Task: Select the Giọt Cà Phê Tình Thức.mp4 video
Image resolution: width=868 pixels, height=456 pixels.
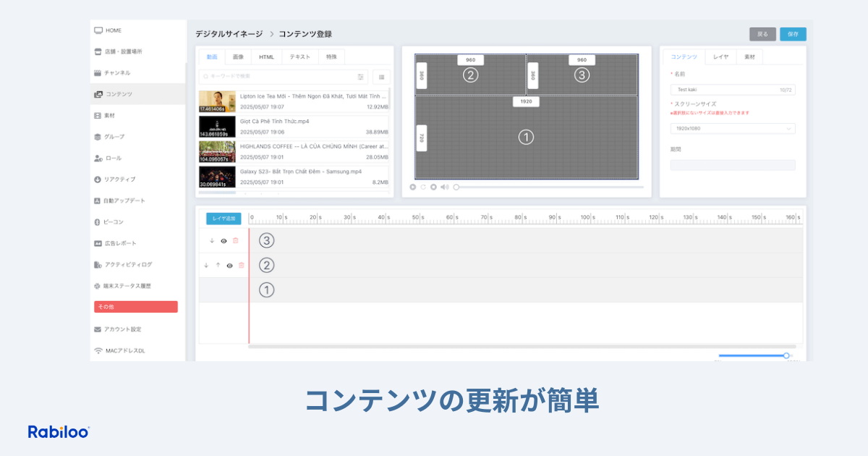Action: coord(294,127)
